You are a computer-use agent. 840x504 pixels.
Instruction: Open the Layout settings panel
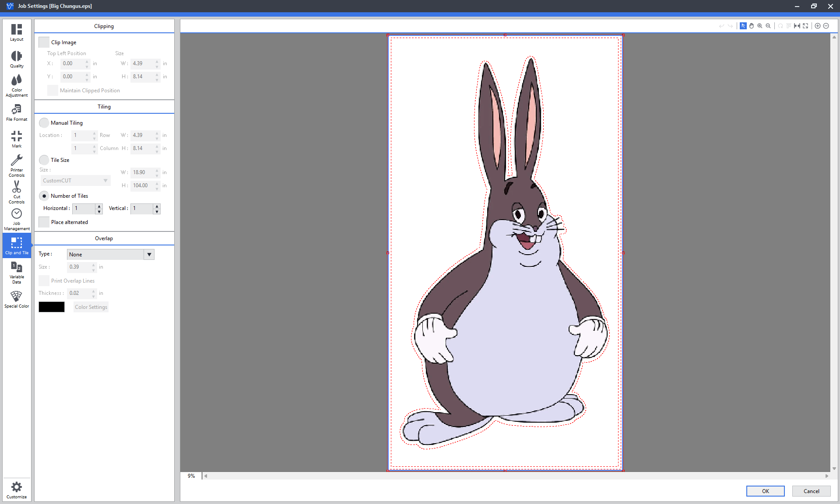click(x=17, y=32)
